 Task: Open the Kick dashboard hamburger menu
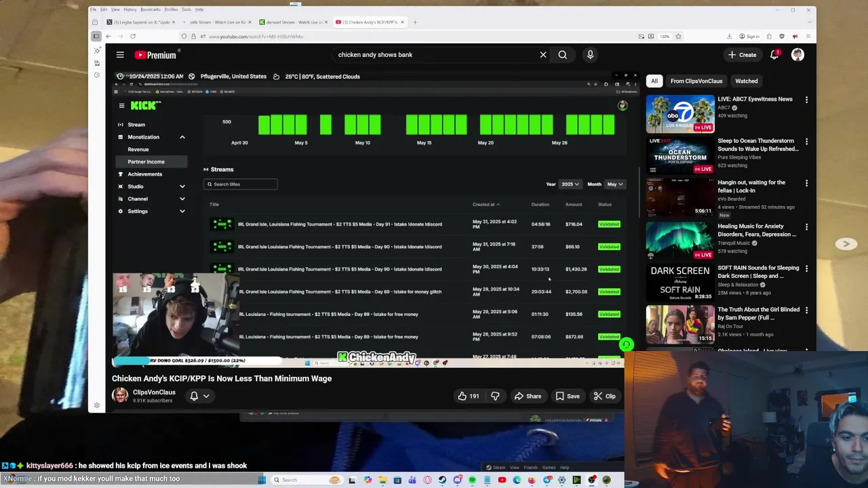121,105
